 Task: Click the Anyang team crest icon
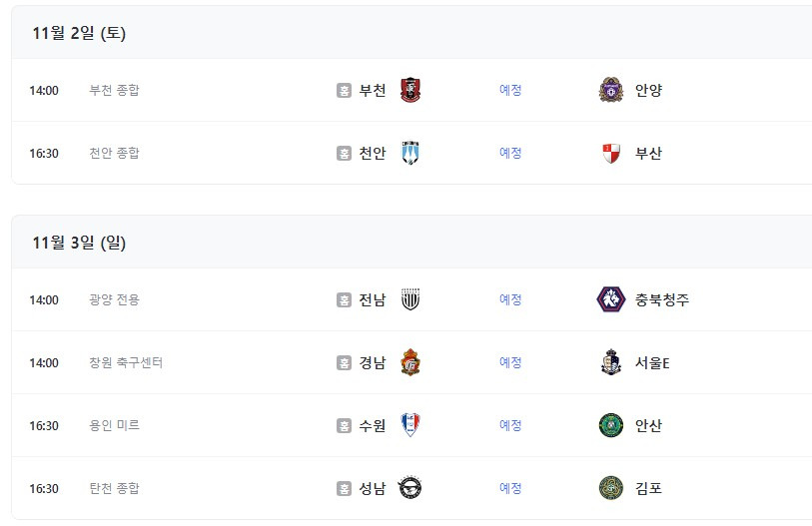click(610, 90)
